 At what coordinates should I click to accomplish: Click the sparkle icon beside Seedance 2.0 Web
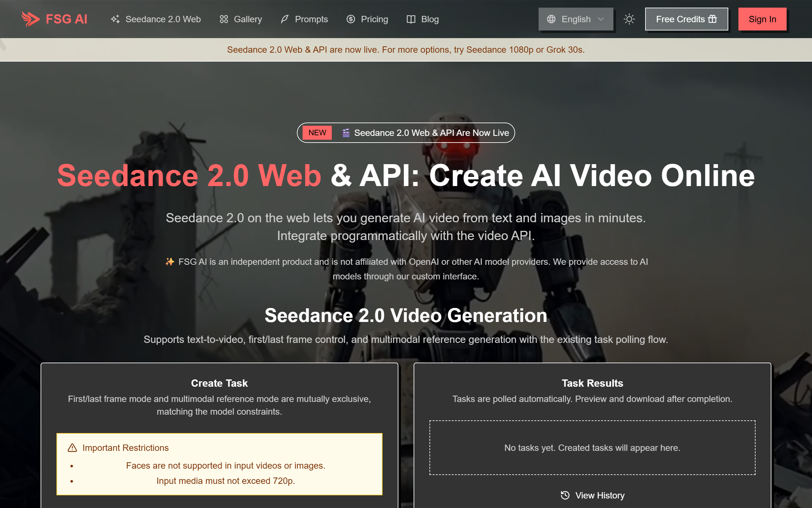[115, 19]
